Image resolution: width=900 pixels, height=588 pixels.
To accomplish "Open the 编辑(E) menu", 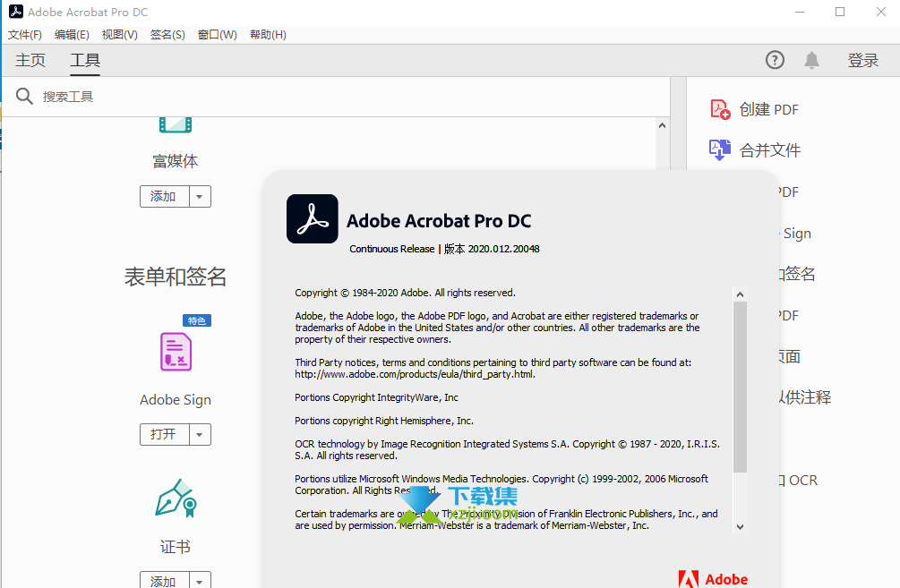I will tap(72, 35).
